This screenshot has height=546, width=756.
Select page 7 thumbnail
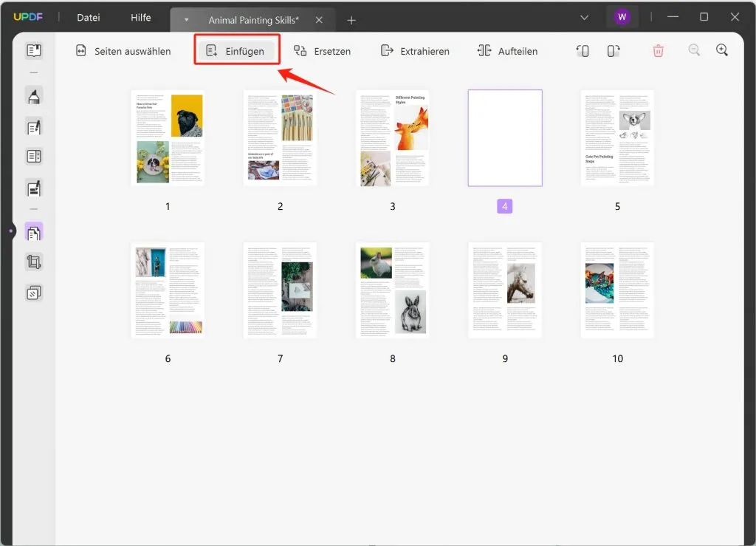click(x=280, y=290)
